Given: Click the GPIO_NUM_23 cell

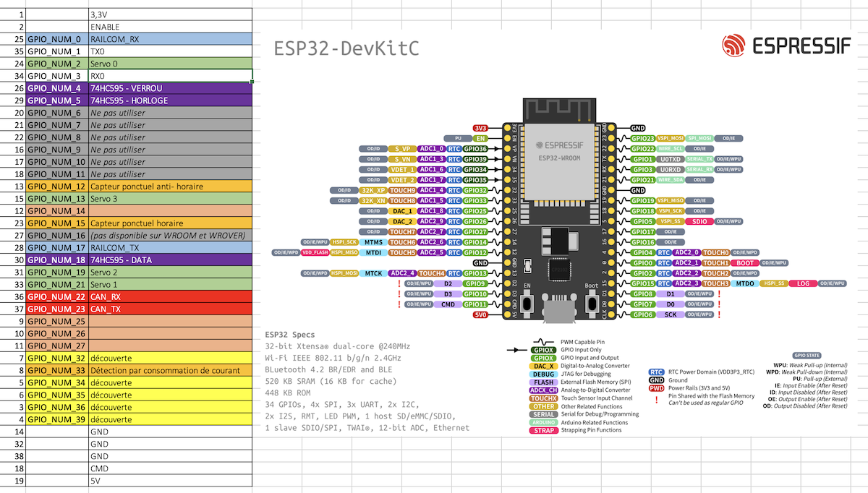Looking at the screenshot, I should pyautogui.click(x=57, y=309).
